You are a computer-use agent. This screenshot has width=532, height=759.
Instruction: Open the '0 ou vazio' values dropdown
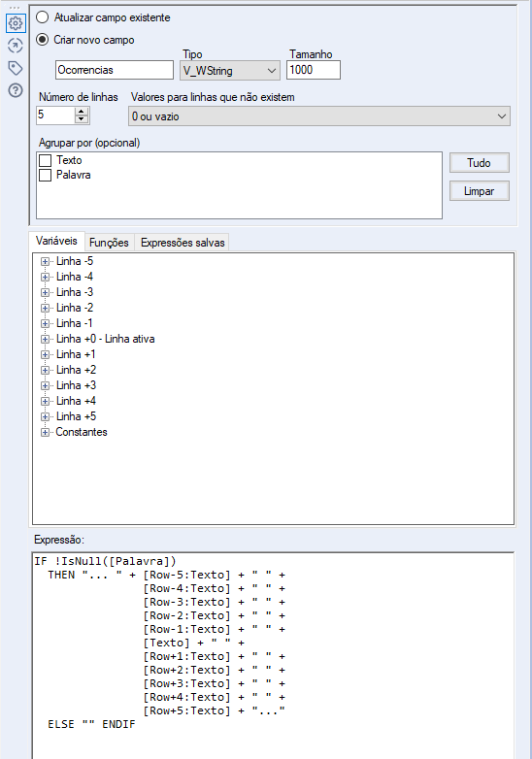pos(319,116)
